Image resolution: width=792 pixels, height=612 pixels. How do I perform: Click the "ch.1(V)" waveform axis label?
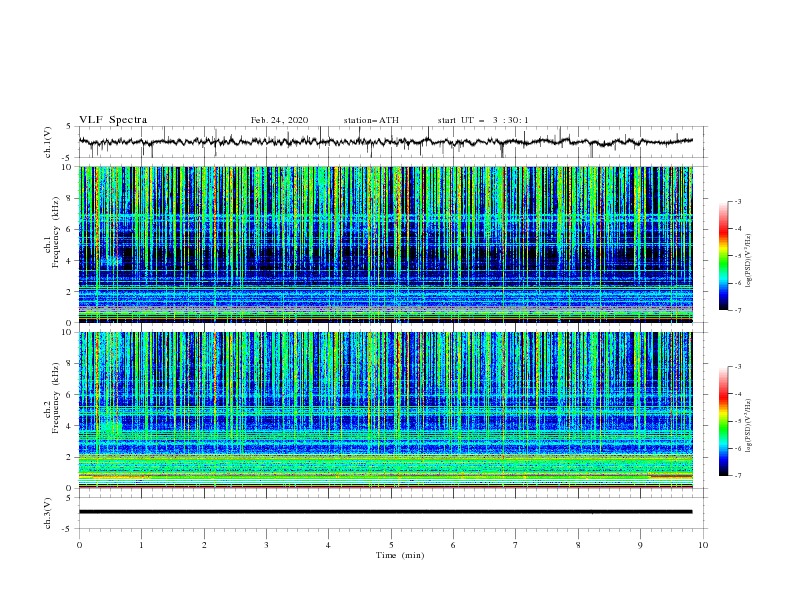(48, 142)
